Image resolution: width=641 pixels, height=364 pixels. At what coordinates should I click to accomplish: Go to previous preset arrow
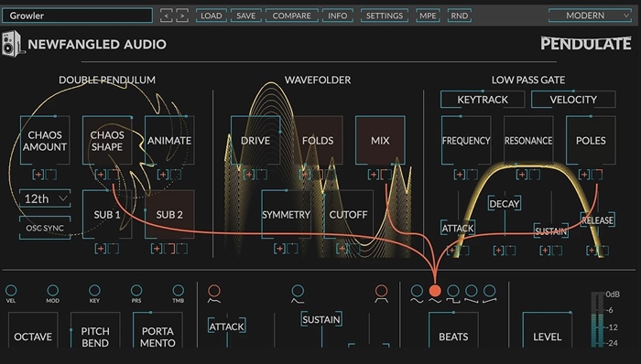(x=166, y=16)
